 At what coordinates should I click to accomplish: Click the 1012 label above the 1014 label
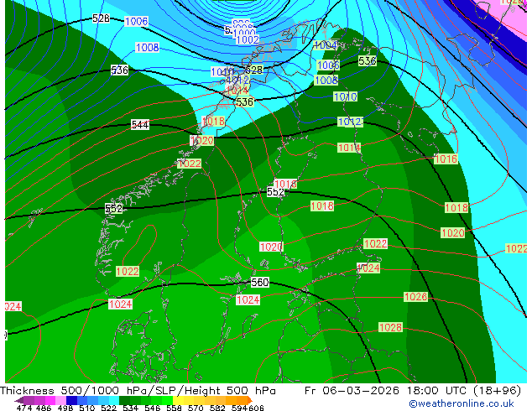pyautogui.click(x=350, y=122)
